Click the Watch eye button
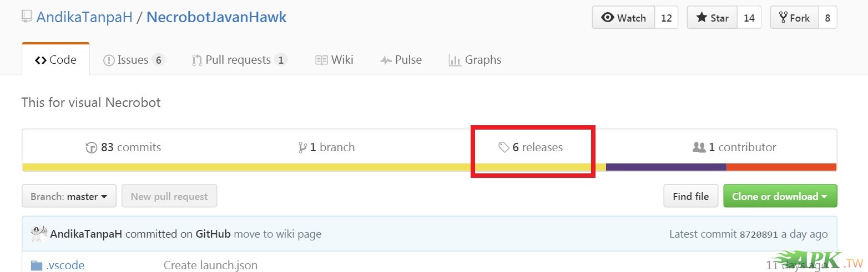 click(624, 18)
